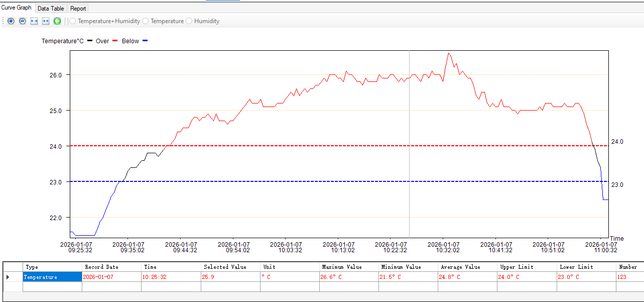
Task: Select the Temperature+Humidity radio button
Action: click(x=73, y=21)
